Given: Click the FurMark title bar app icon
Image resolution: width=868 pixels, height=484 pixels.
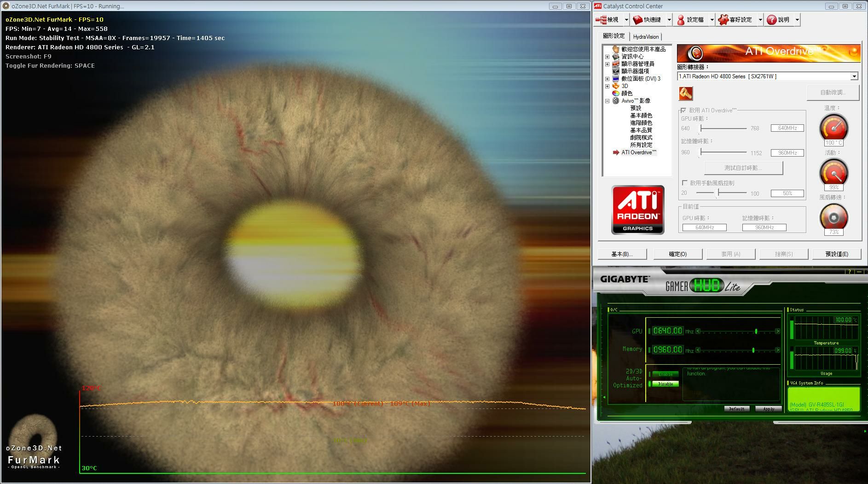Looking at the screenshot, I should click(x=6, y=6).
